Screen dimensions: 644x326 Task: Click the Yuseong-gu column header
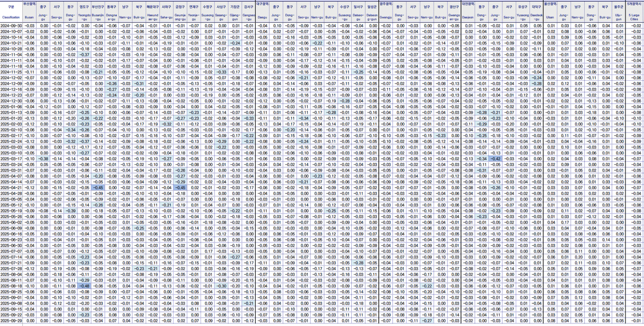click(523, 17)
